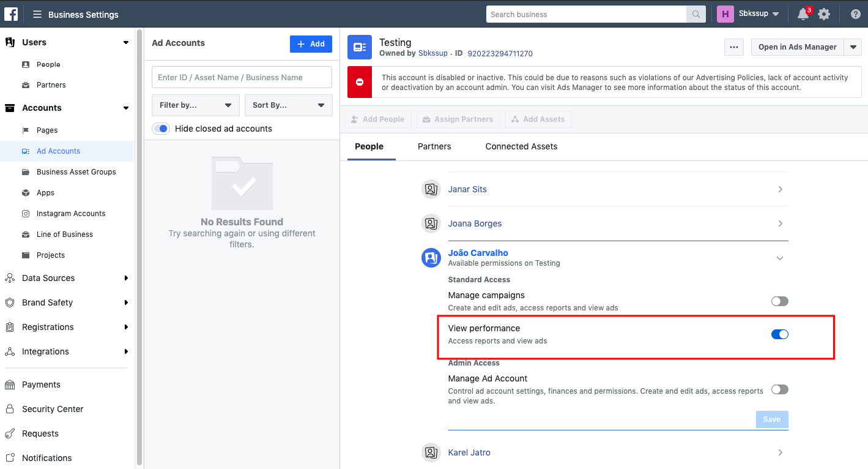The height and width of the screenshot is (469, 868).
Task: Open the settings gear icon
Action: (x=824, y=13)
